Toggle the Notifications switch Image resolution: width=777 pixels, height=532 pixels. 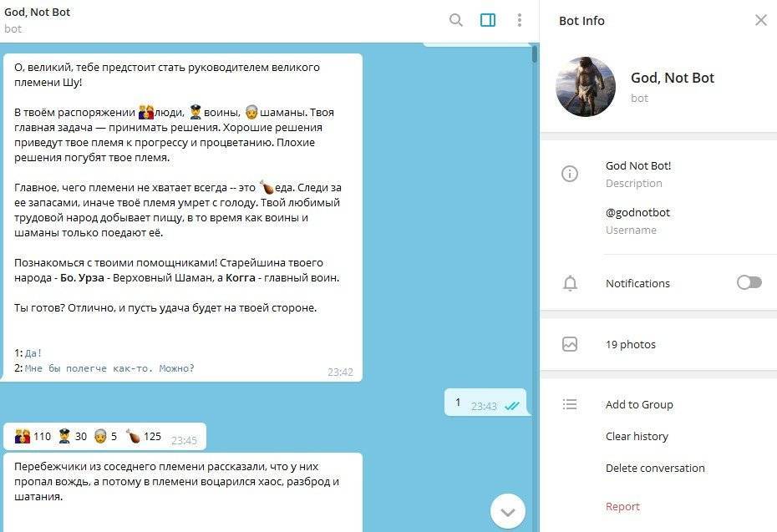(749, 282)
